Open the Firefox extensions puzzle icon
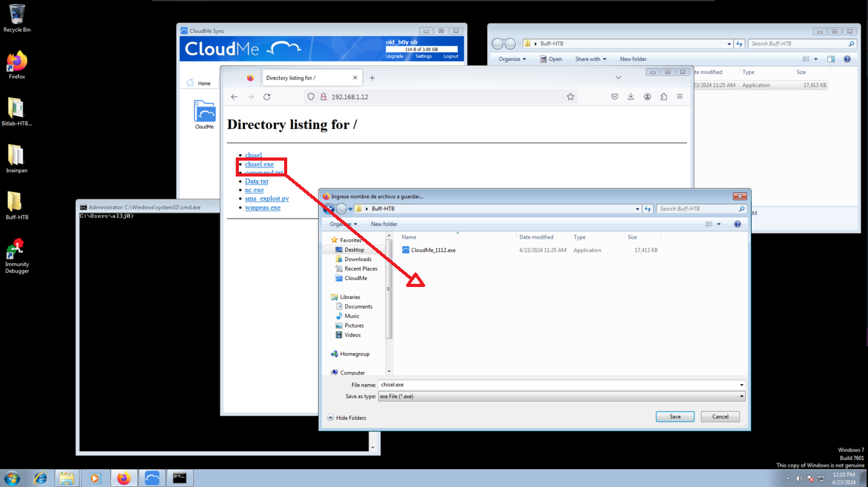 coord(664,97)
